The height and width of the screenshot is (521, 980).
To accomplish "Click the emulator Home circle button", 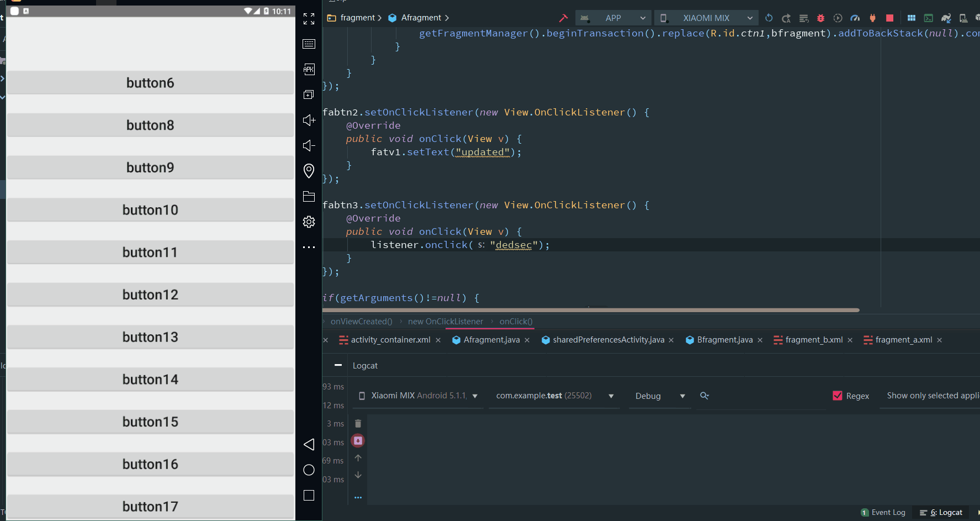I will (x=309, y=470).
